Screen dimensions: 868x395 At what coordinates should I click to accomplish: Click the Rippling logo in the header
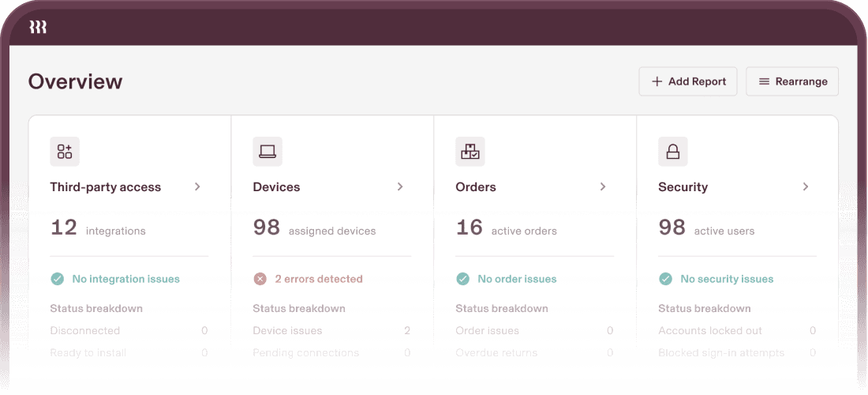[38, 28]
